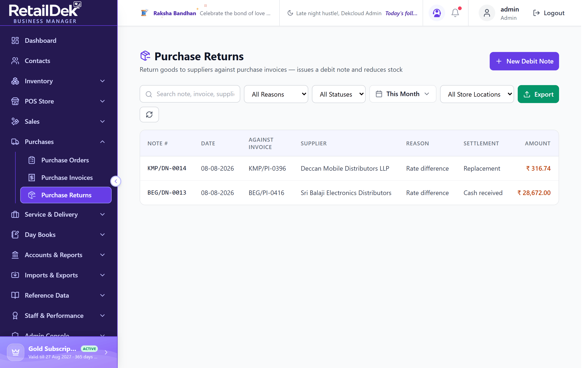Expand the POS Store menu chevron
The image size is (588, 368).
coord(102,101)
